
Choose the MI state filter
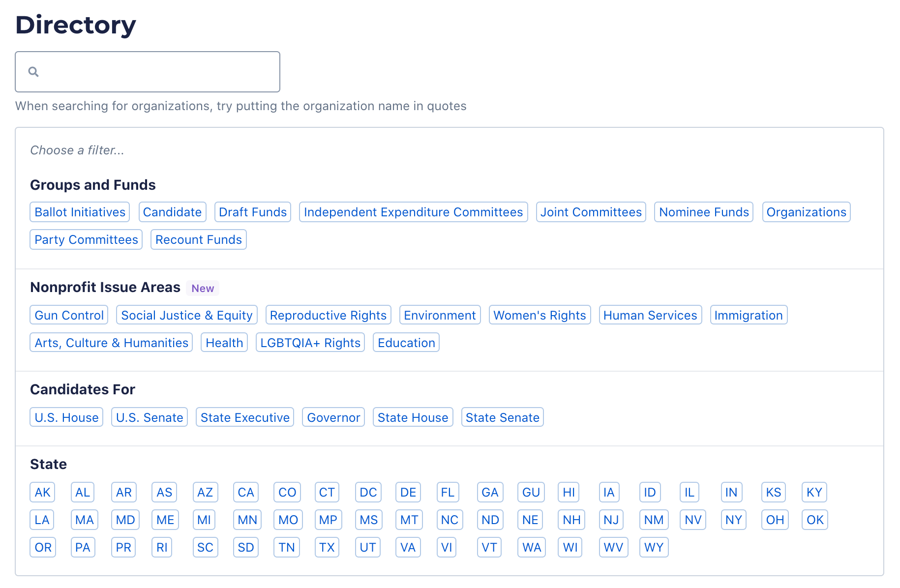pos(204,520)
